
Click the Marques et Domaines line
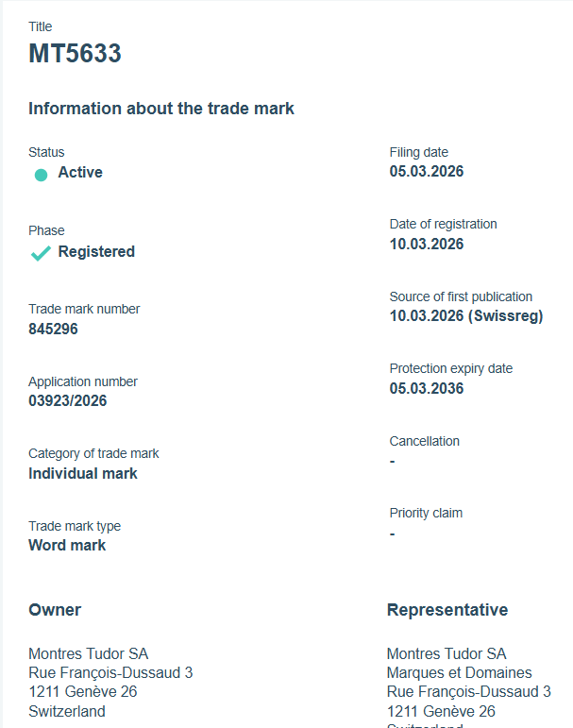pos(459,672)
